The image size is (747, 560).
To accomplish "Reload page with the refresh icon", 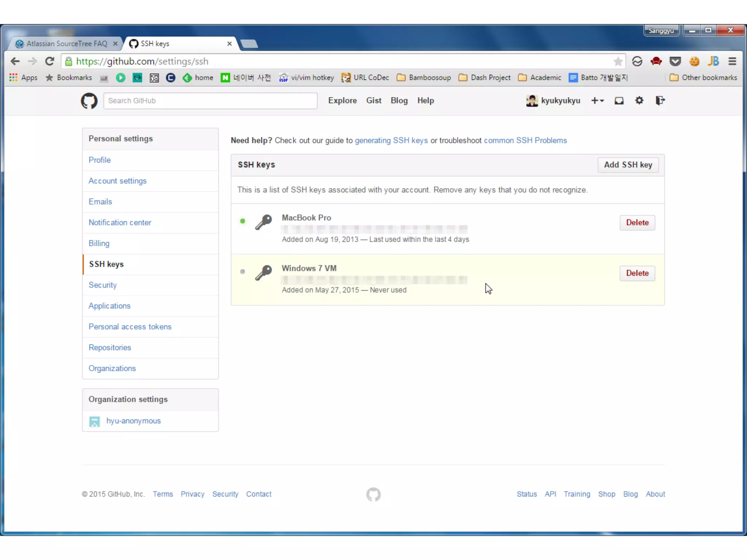I will (50, 61).
